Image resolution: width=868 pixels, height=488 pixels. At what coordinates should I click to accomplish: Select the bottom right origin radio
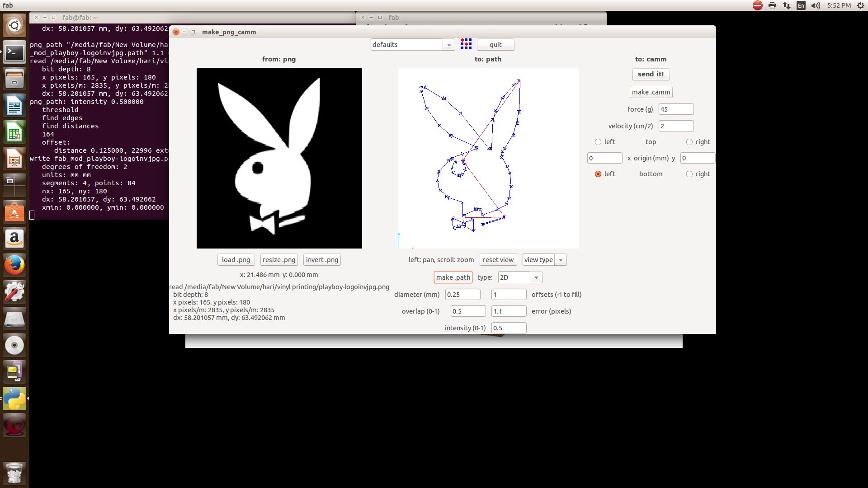[x=689, y=174]
